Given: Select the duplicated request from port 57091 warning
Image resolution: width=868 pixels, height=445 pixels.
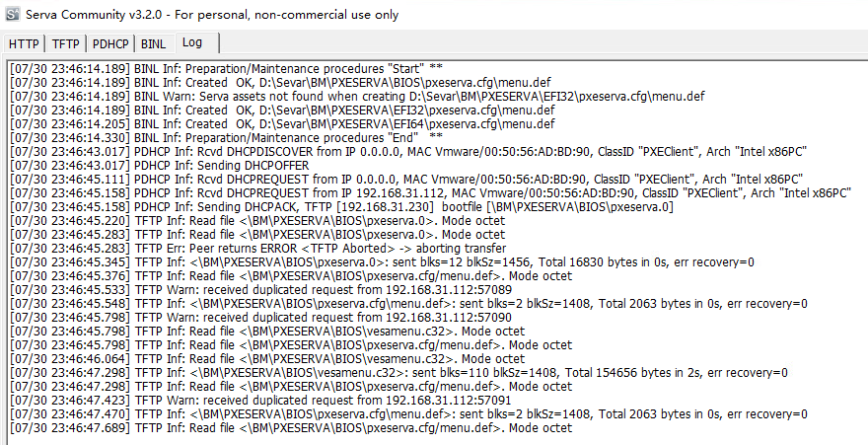Looking at the screenshot, I should pos(260,401).
